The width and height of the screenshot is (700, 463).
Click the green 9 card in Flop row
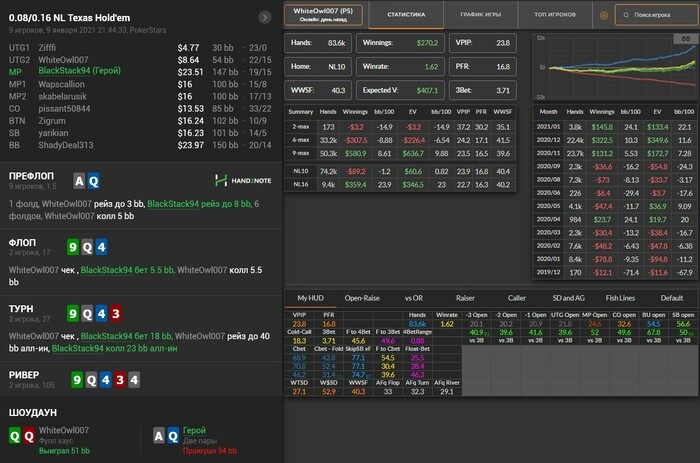pos(73,247)
